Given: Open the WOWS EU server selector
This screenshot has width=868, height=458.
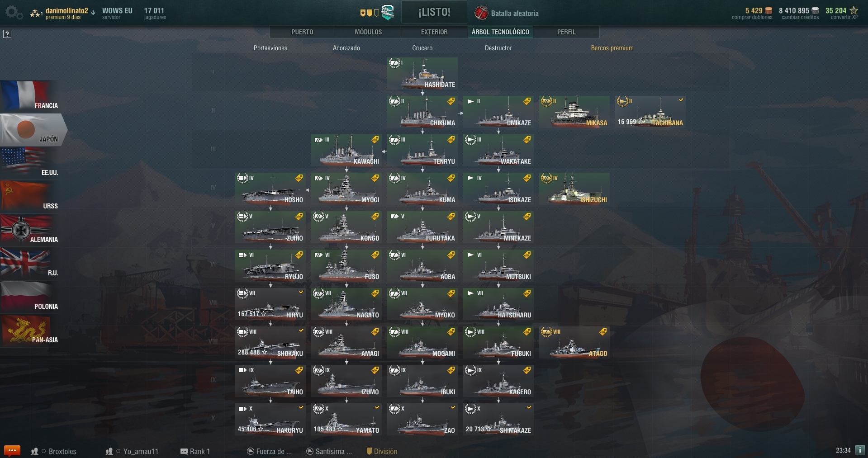Looking at the screenshot, I should tap(117, 13).
